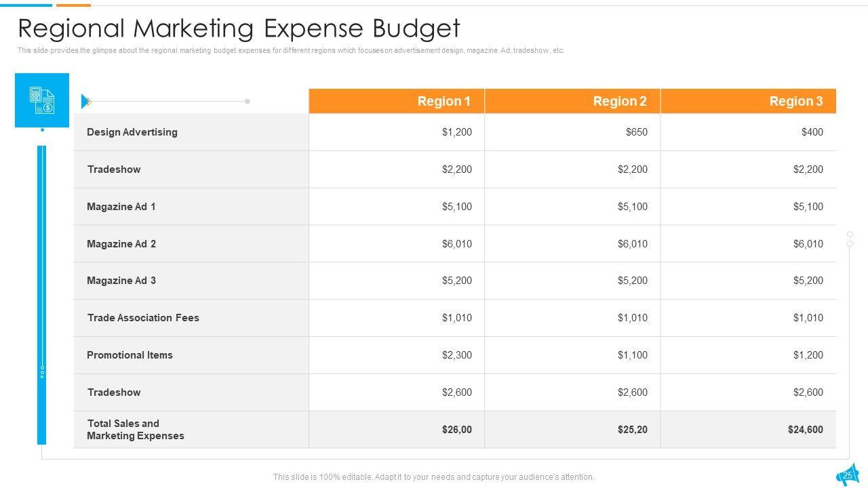868x488 pixels.
Task: Select Total Sales and Marketing Expenses label
Action: coord(136,430)
